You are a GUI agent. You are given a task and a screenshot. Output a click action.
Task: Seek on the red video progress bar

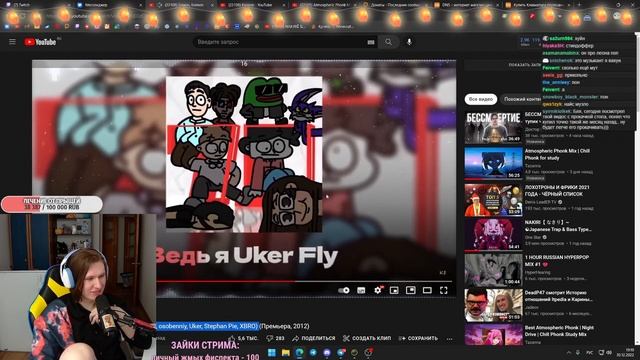click(x=304, y=281)
